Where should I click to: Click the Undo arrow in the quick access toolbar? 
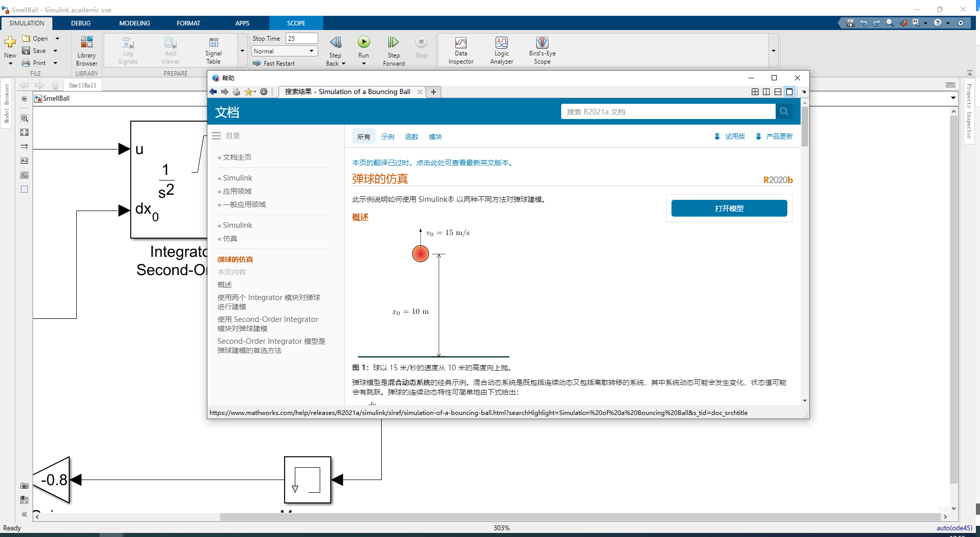(x=863, y=23)
